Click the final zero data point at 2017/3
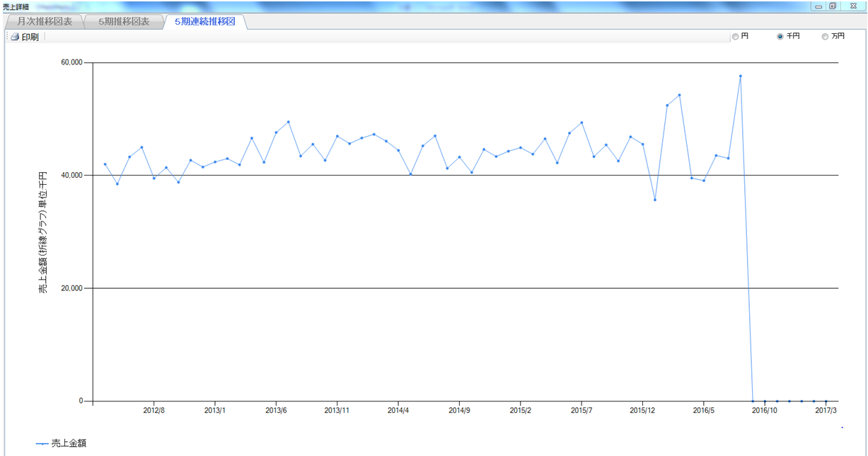 coord(826,401)
